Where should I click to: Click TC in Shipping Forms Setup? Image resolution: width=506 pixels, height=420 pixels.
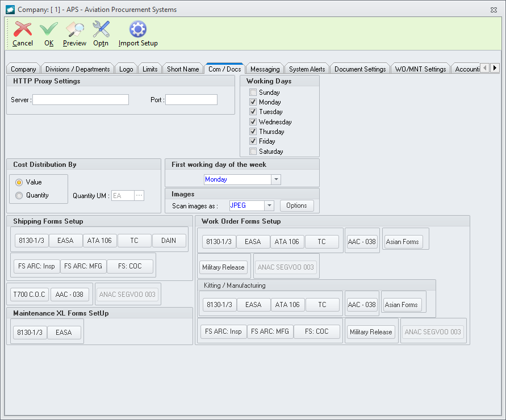point(134,241)
